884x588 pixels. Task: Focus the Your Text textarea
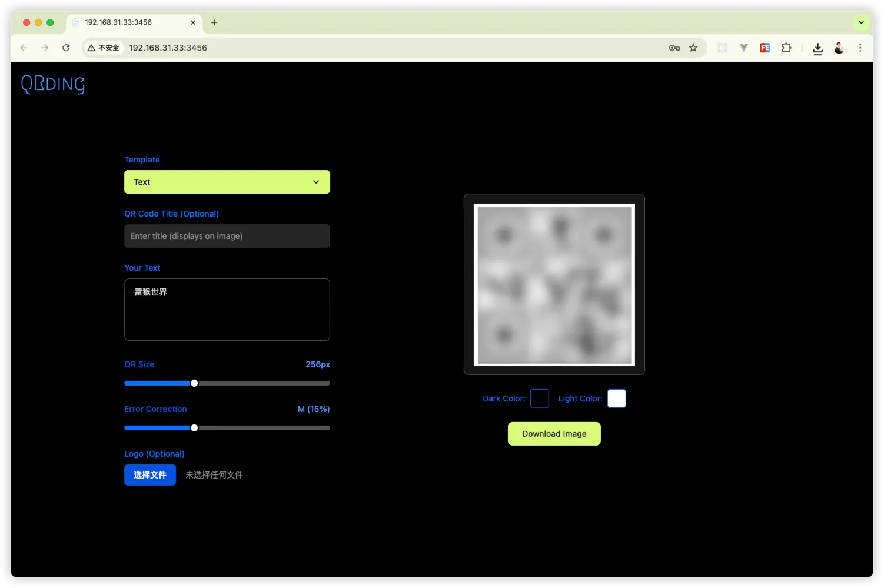227,310
